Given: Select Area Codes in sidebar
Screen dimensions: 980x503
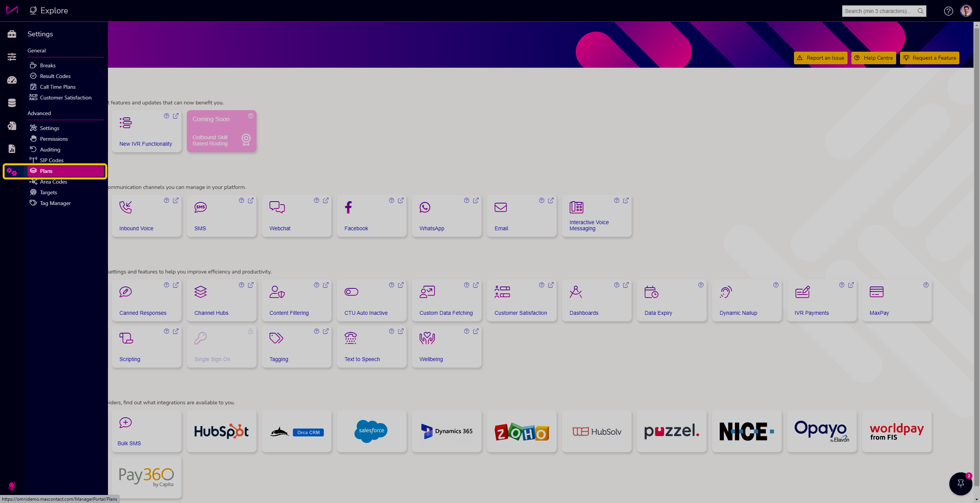Looking at the screenshot, I should point(66,182).
